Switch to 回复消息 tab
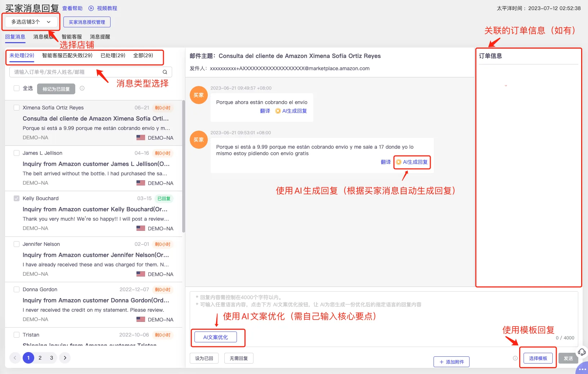This screenshot has height=374, width=588. (x=15, y=37)
